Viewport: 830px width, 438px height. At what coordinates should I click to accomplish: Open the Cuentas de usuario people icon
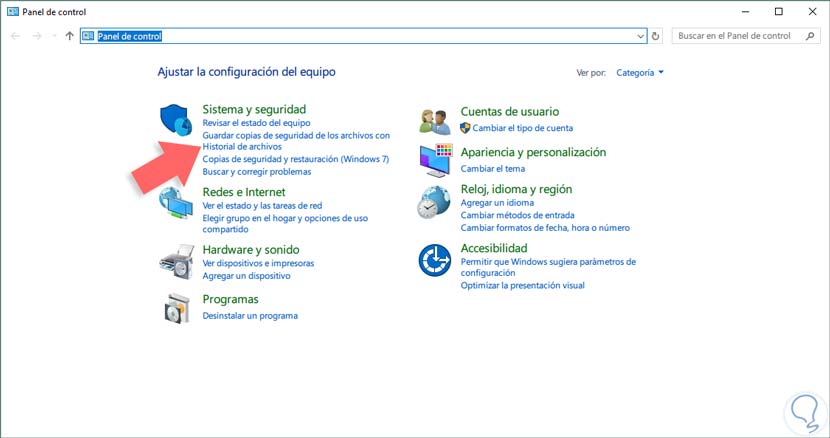pos(435,121)
